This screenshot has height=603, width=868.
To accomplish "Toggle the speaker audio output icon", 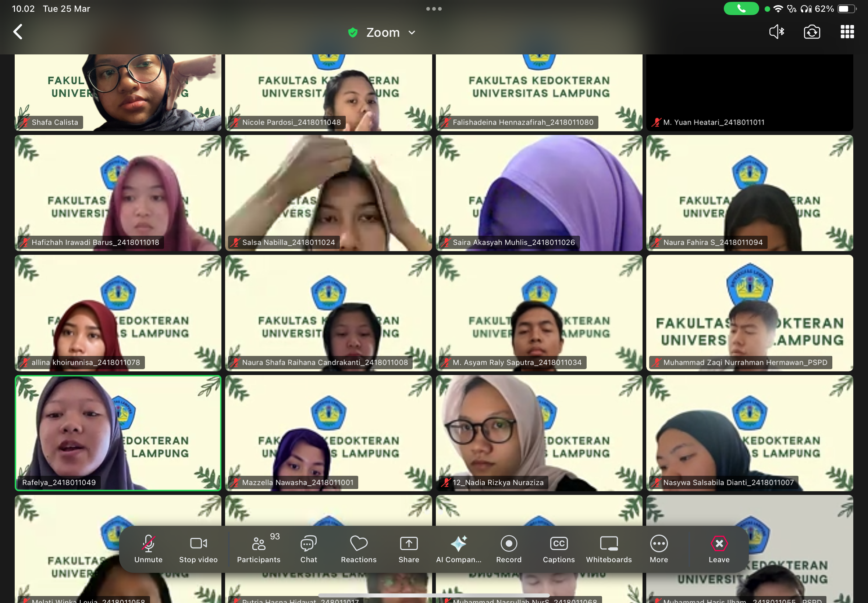I will coord(776,32).
